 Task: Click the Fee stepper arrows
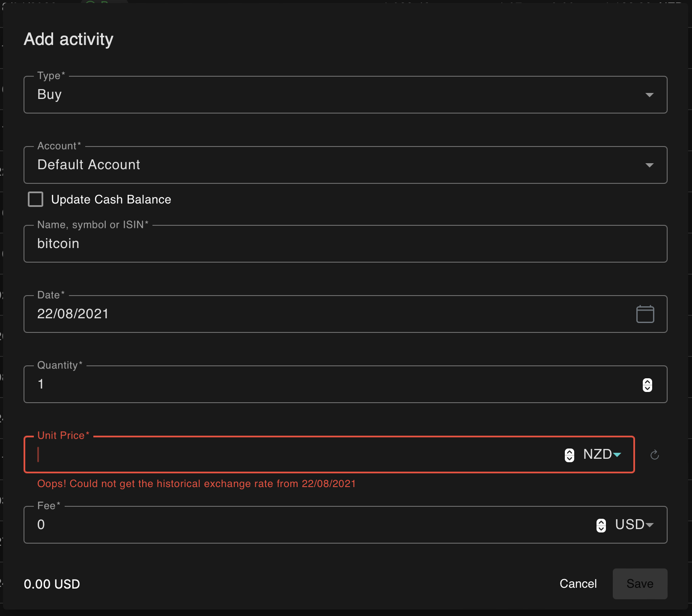(x=601, y=525)
